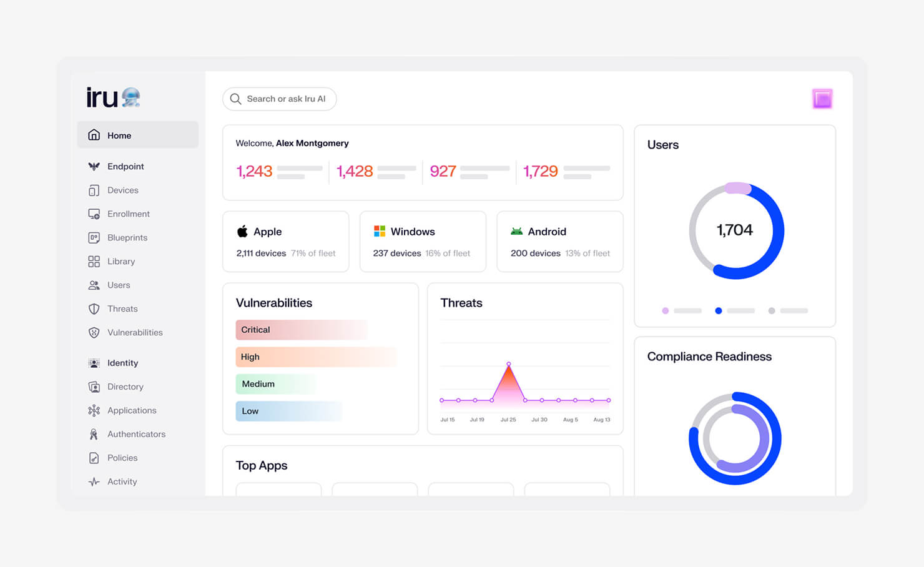Click the Authenticators key icon
Image resolution: width=924 pixels, height=567 pixels.
(x=94, y=434)
